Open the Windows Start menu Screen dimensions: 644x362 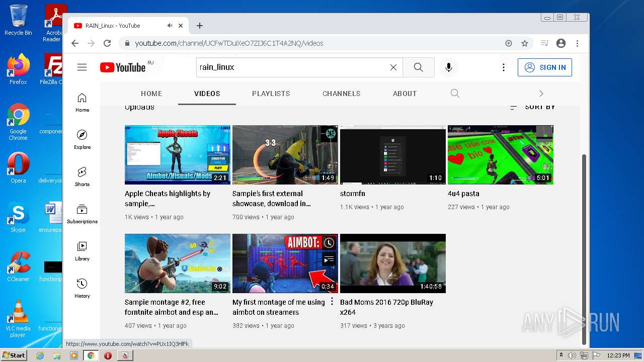[14, 355]
